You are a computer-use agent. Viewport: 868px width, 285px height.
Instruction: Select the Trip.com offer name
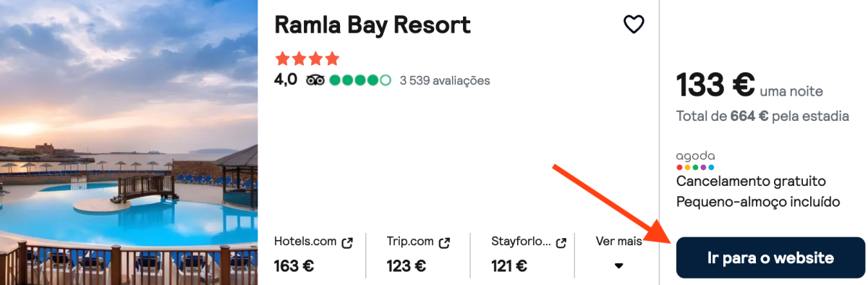pyautogui.click(x=410, y=242)
